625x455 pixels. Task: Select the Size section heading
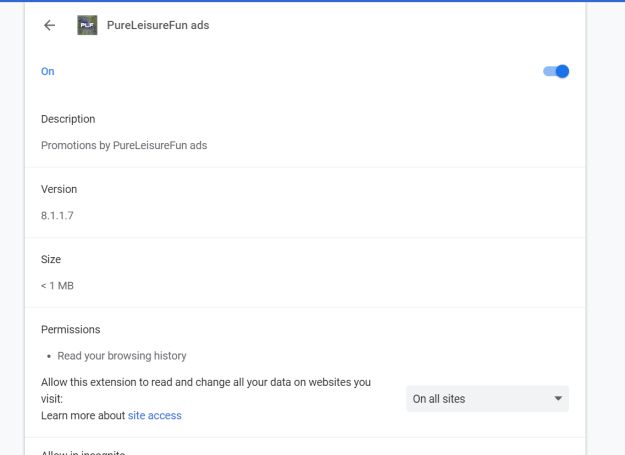coord(51,259)
